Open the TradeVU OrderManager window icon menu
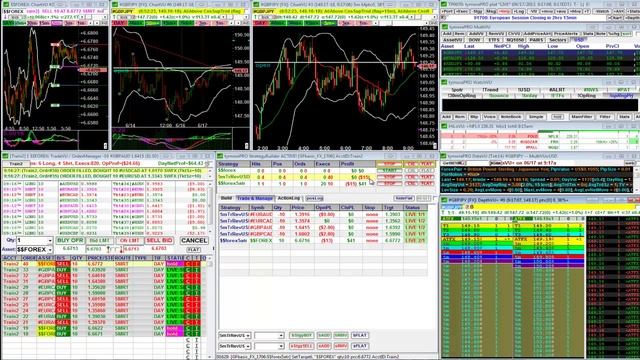 tap(5, 156)
